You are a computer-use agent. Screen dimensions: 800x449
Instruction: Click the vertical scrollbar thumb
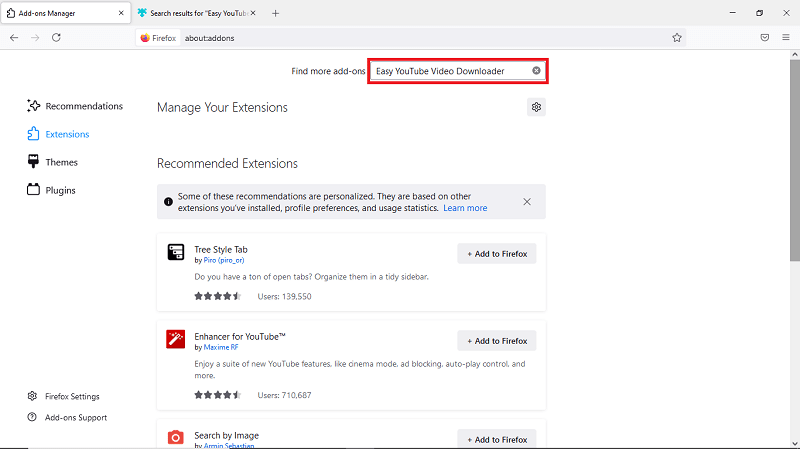tap(795, 161)
